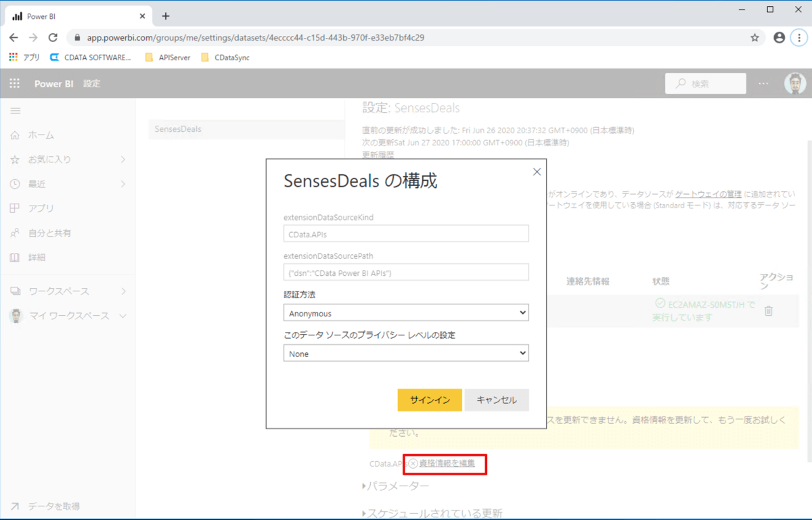The height and width of the screenshot is (520, 812).
Task: Open 最近 recent items
Action: point(37,184)
